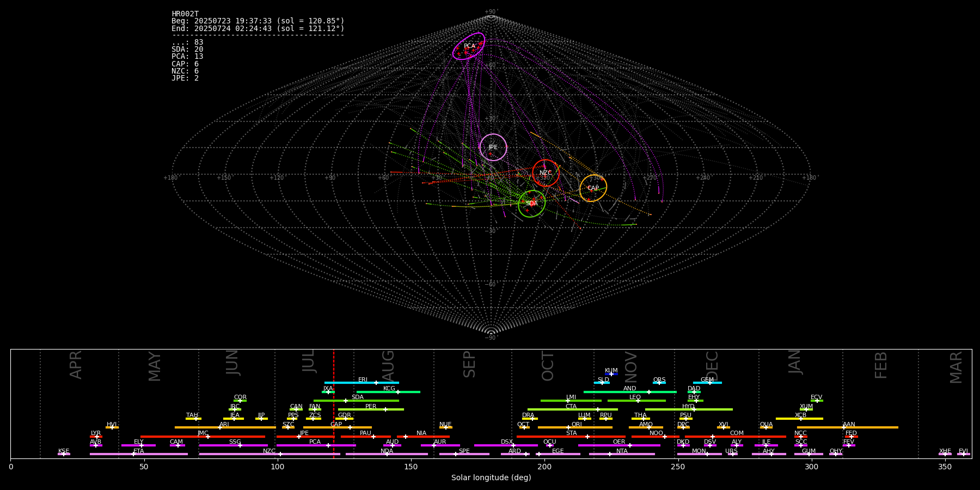
Task: Click the red dashed current solar longitude line
Action: point(334,403)
